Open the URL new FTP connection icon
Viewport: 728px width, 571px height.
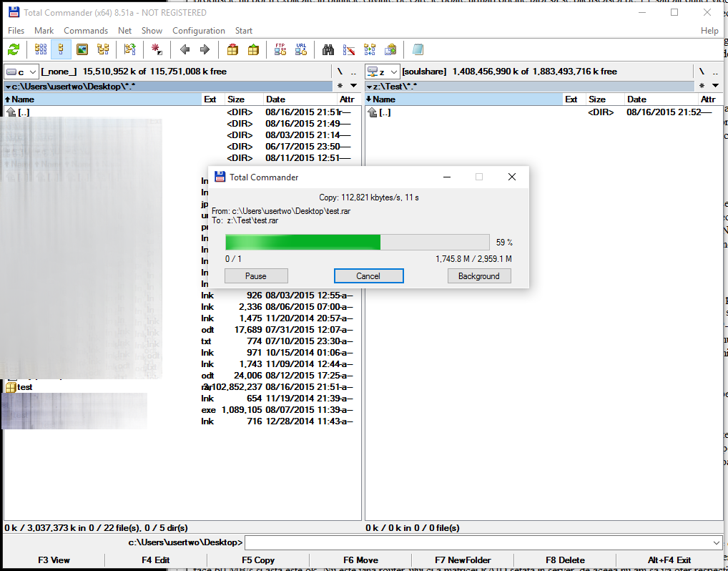pos(301,49)
